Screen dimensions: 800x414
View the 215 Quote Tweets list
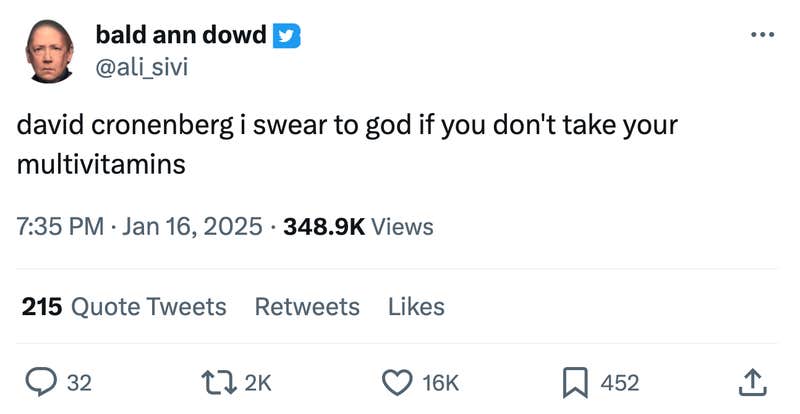coord(124,306)
